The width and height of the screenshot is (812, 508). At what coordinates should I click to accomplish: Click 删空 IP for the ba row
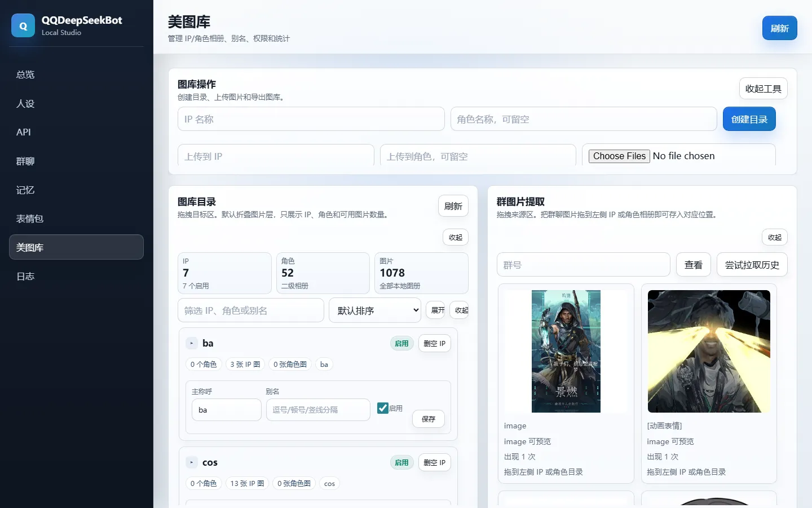(434, 343)
